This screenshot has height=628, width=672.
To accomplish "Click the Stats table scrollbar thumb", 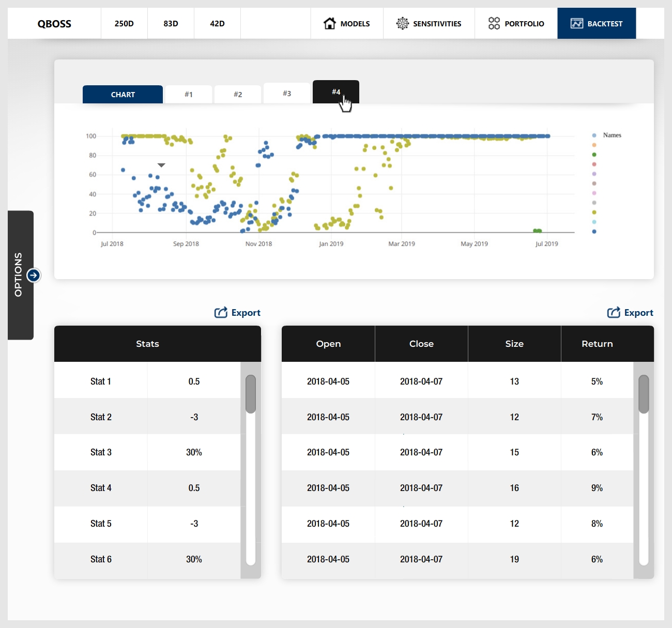I will coord(251,394).
